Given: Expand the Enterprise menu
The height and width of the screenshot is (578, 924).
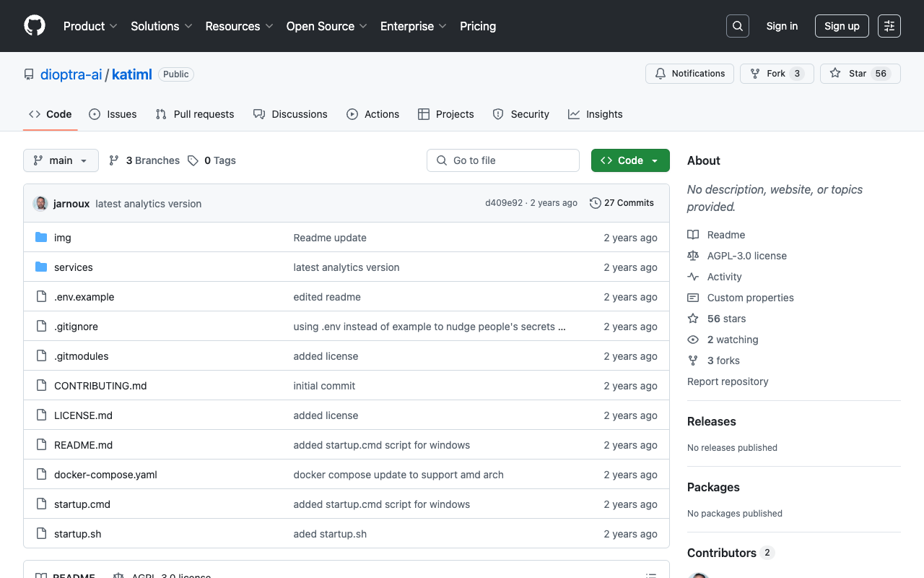Looking at the screenshot, I should tap(414, 26).
